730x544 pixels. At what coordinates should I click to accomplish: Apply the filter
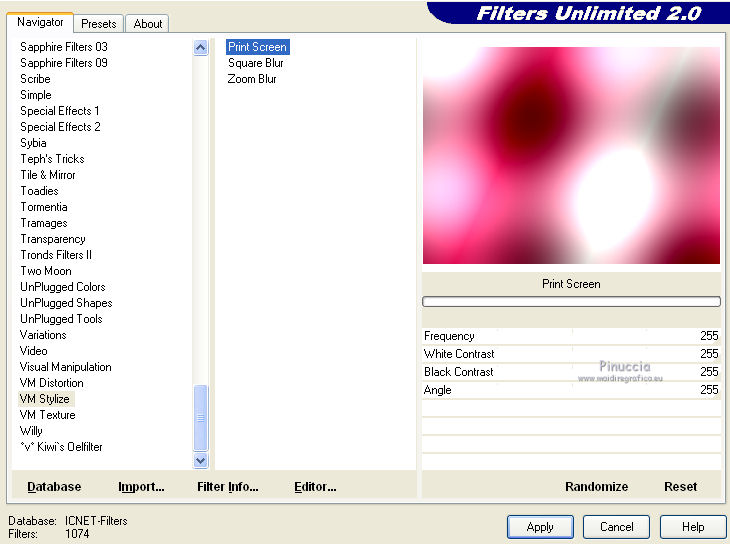pyautogui.click(x=540, y=527)
